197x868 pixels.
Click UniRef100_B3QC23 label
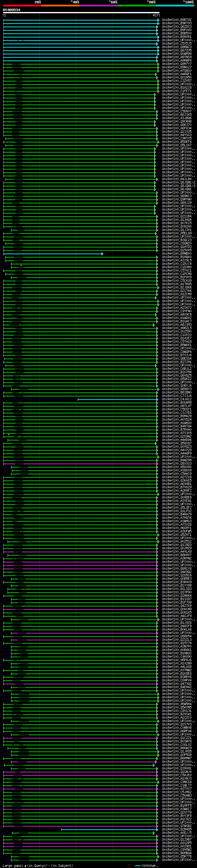pos(176,240)
